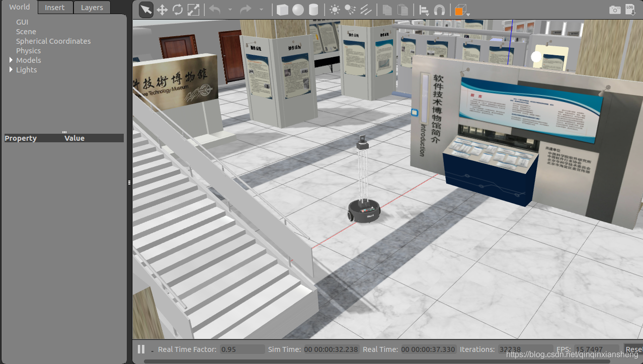Screen dimensions: 643x364
Task: Switch to the Layers tab
Action: tap(92, 8)
